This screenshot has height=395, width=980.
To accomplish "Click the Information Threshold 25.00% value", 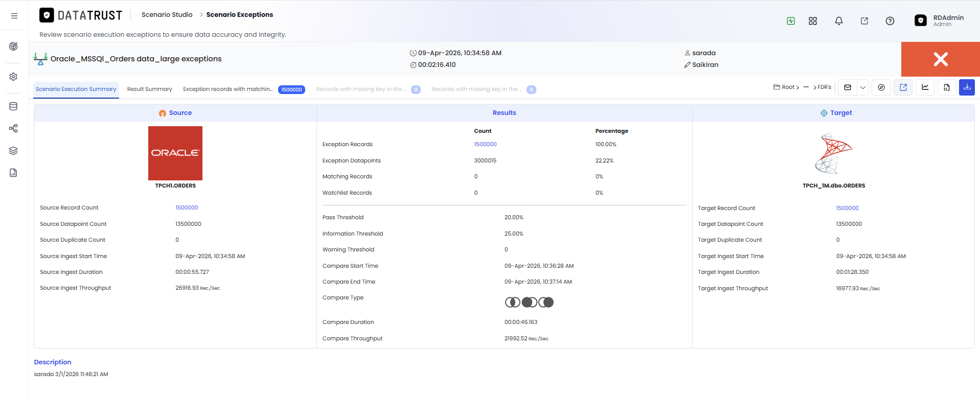I will (514, 234).
